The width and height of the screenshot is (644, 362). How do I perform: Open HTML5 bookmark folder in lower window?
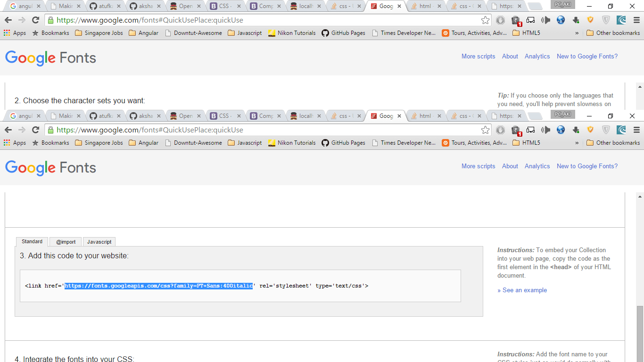[526, 143]
